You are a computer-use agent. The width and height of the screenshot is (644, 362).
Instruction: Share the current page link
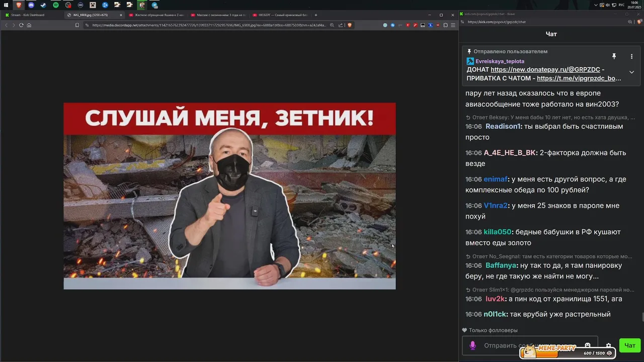pos(341,25)
